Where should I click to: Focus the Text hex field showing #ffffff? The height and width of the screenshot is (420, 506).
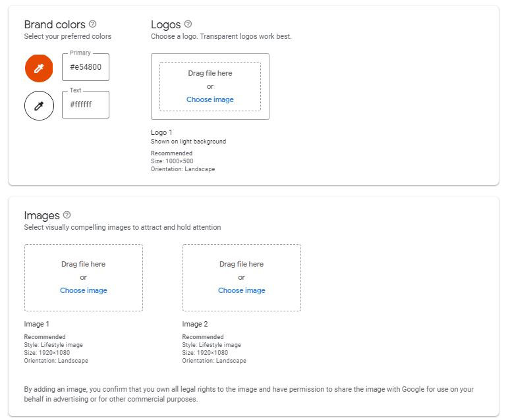[x=86, y=105]
